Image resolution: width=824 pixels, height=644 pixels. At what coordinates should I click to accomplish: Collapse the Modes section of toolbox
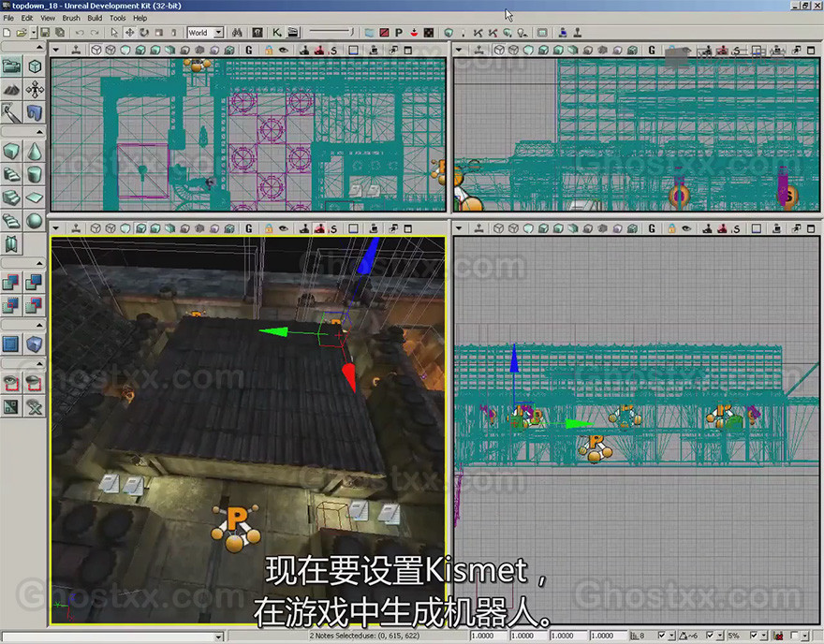39,48
